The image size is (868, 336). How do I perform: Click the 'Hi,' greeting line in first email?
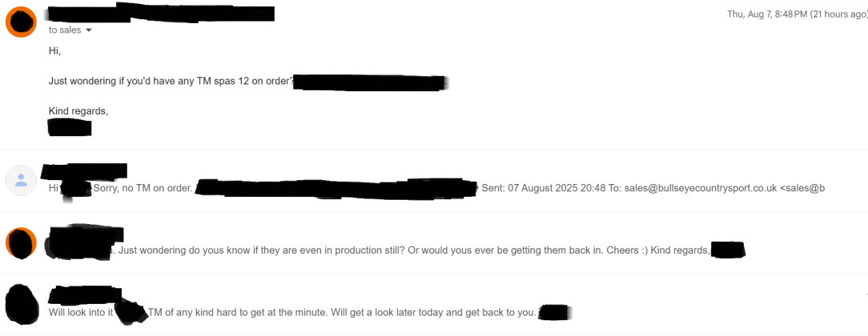click(x=54, y=51)
